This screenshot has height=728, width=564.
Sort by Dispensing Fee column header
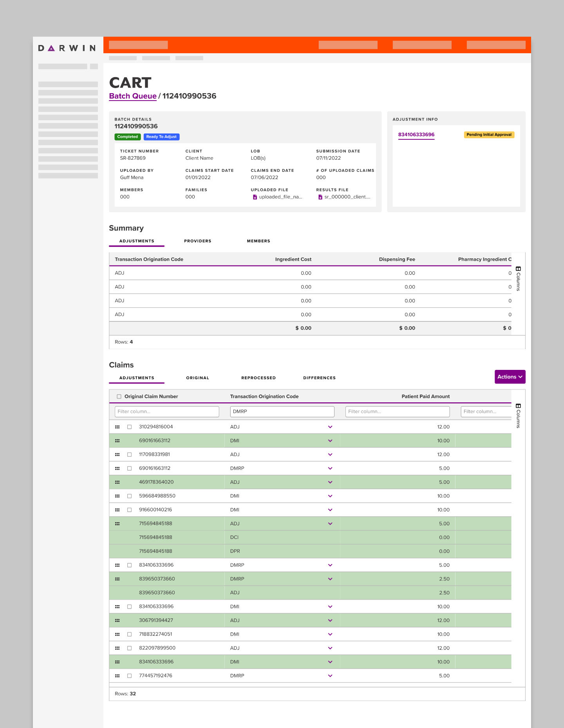397,259
